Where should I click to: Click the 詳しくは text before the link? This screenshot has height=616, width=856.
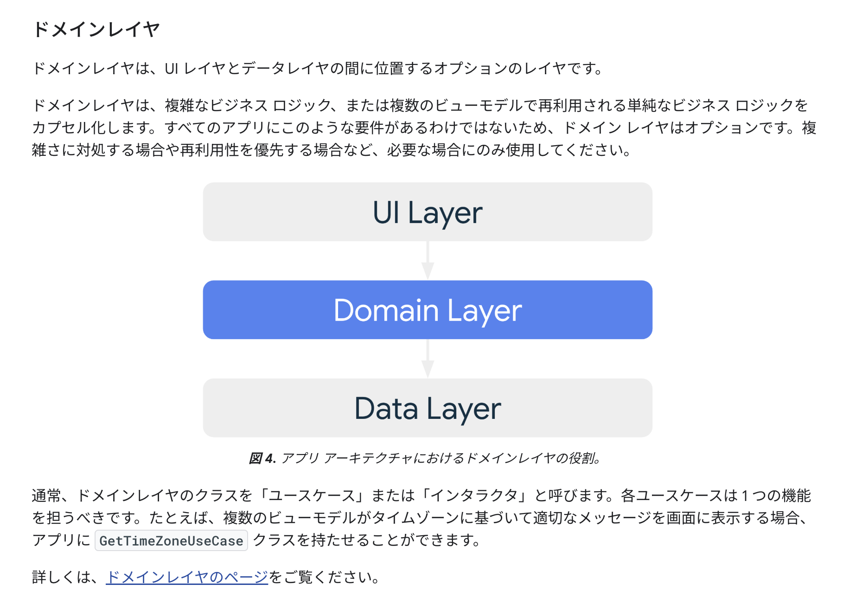coord(62,577)
